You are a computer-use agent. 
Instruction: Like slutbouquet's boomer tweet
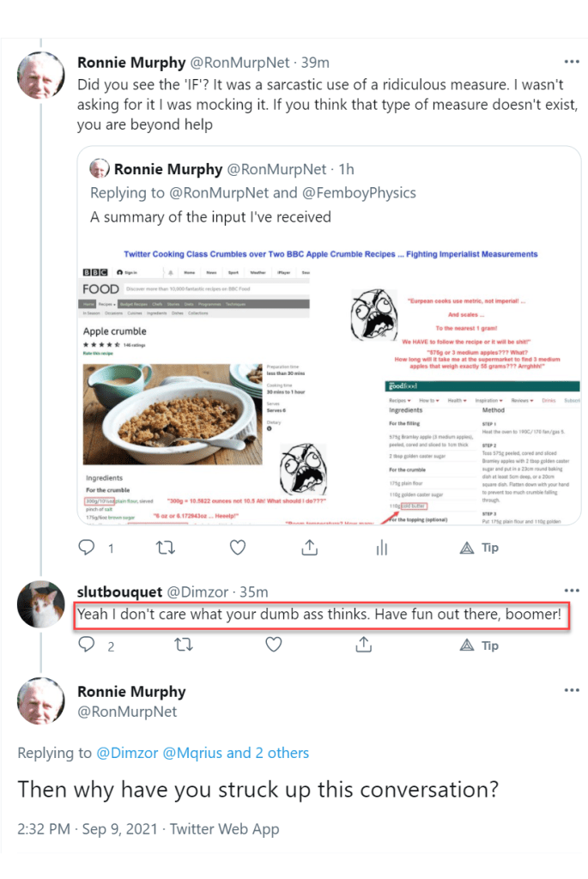click(274, 645)
